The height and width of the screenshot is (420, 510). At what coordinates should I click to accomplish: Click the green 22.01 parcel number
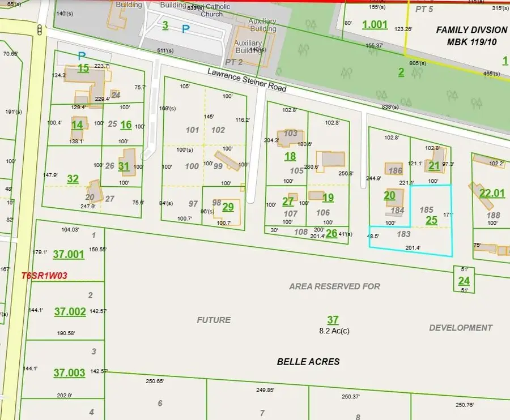click(492, 194)
